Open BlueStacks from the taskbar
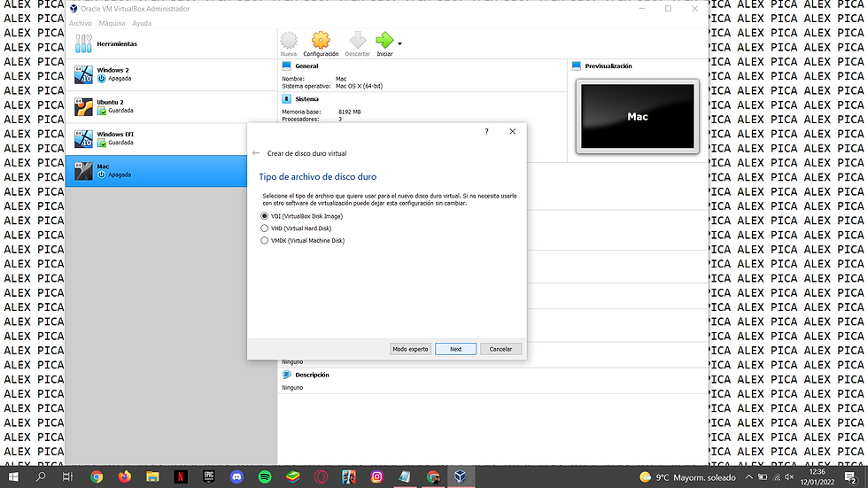 point(293,477)
